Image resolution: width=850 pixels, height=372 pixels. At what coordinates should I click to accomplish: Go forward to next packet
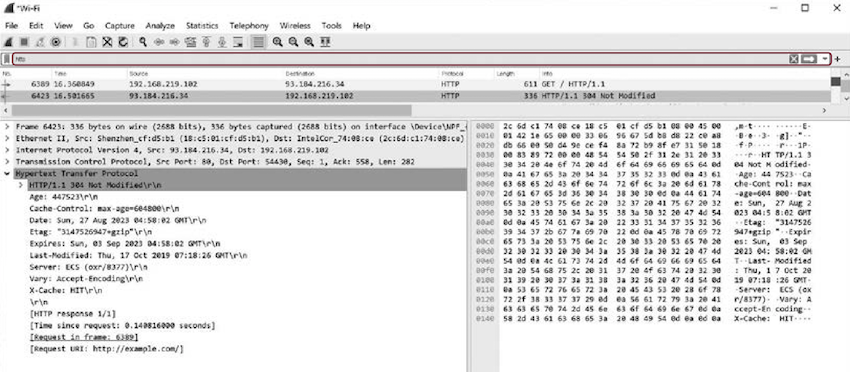[175, 42]
